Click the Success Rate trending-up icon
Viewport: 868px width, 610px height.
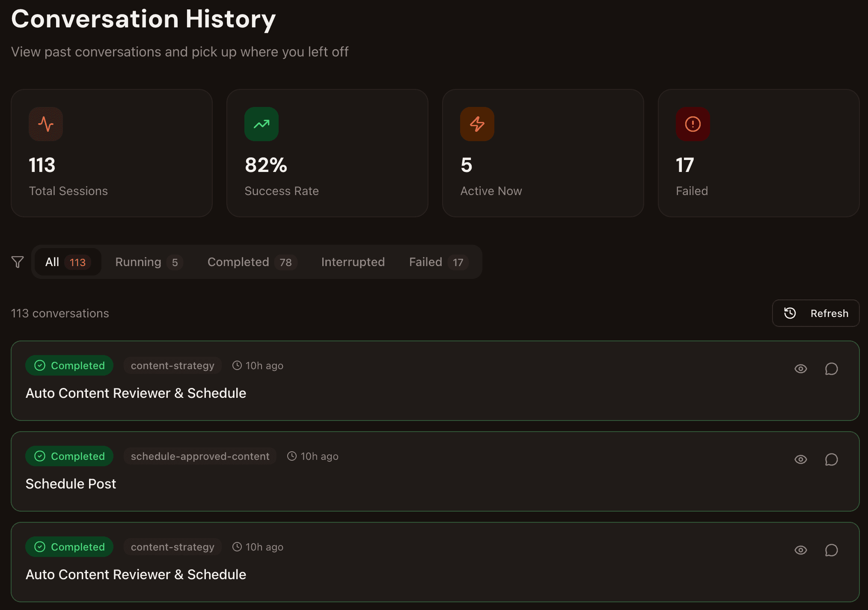pos(262,124)
